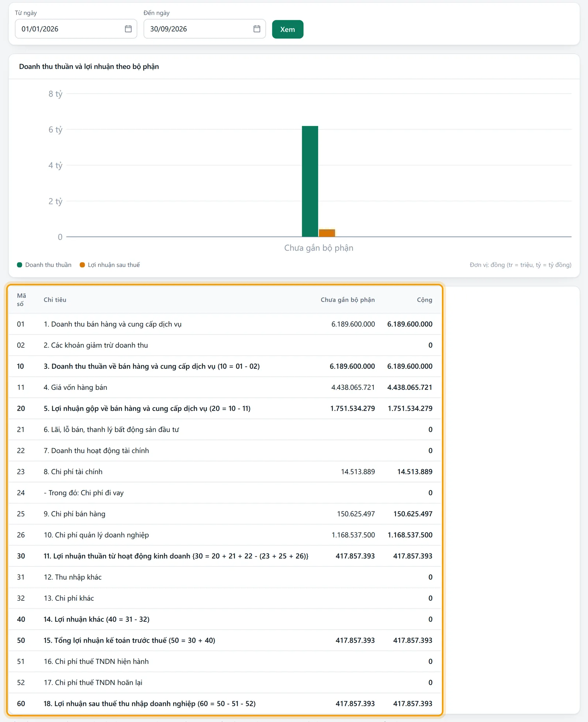This screenshot has height=722, width=588.
Task: Select the Chi phí tài chính row
Action: point(225,472)
